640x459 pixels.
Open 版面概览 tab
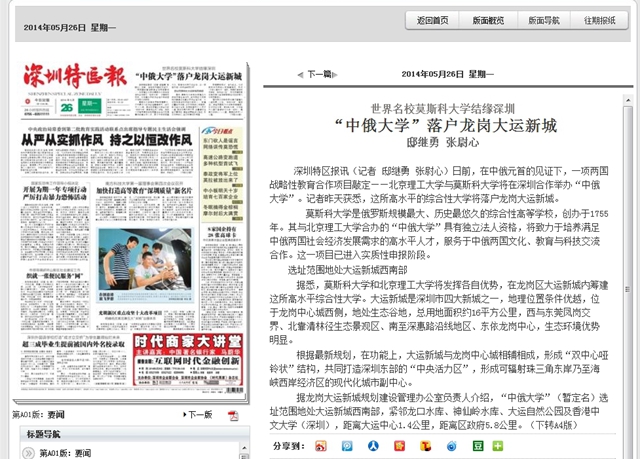[488, 20]
